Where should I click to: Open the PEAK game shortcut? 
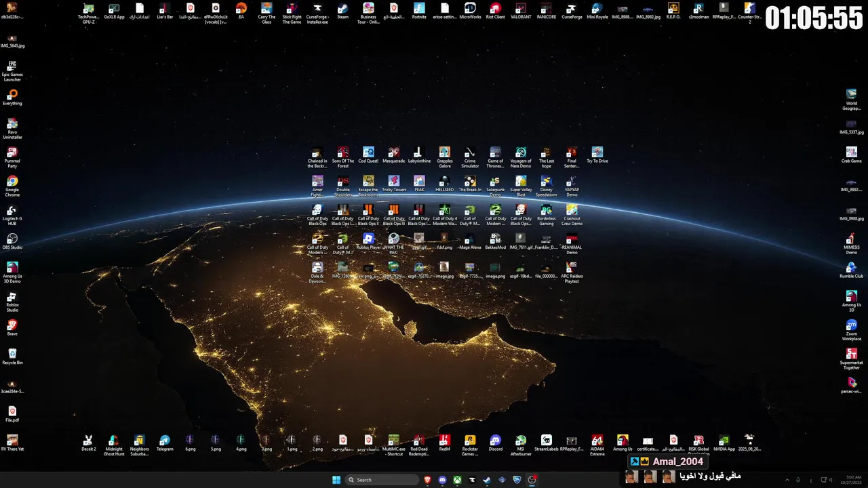pyautogui.click(x=419, y=183)
